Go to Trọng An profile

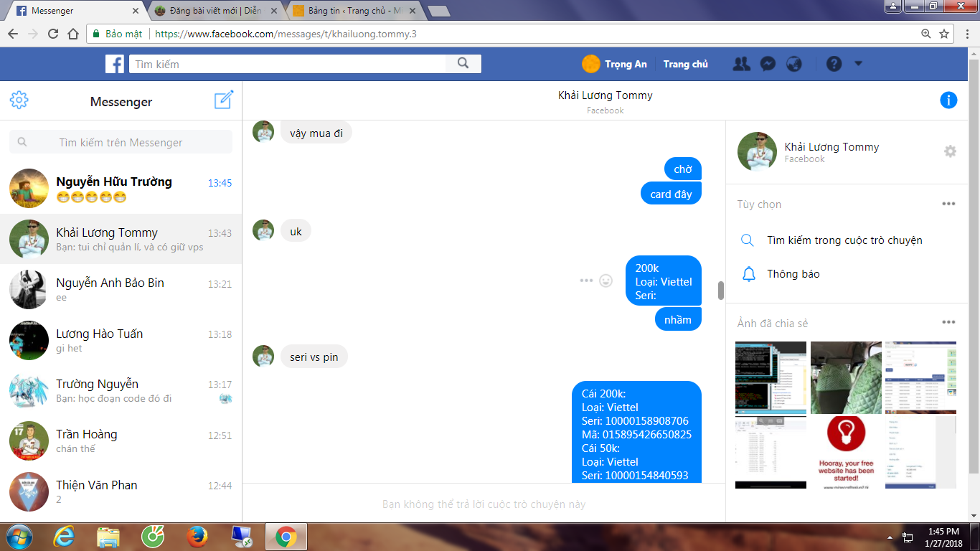pos(615,64)
